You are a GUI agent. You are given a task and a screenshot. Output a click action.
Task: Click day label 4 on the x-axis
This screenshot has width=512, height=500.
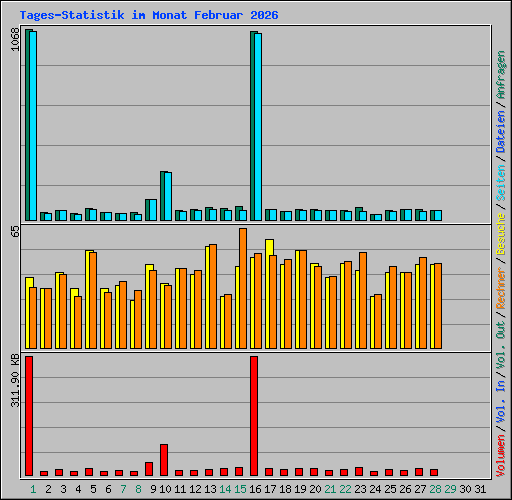click(78, 489)
